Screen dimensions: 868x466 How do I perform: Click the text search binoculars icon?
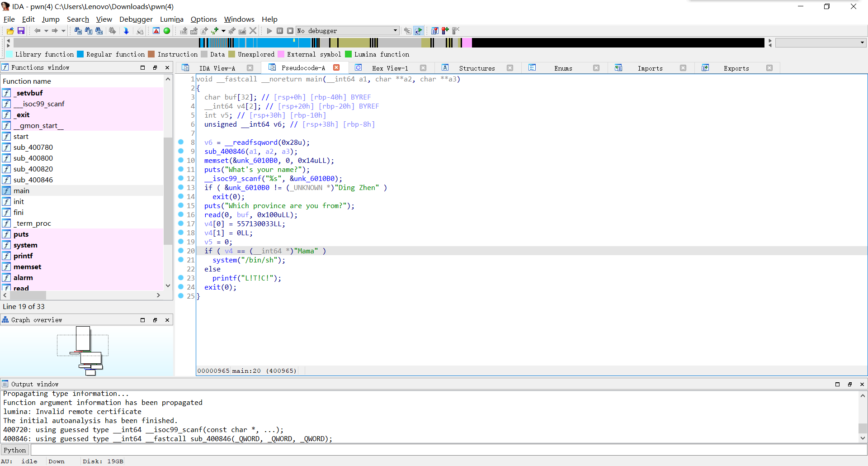pos(88,31)
